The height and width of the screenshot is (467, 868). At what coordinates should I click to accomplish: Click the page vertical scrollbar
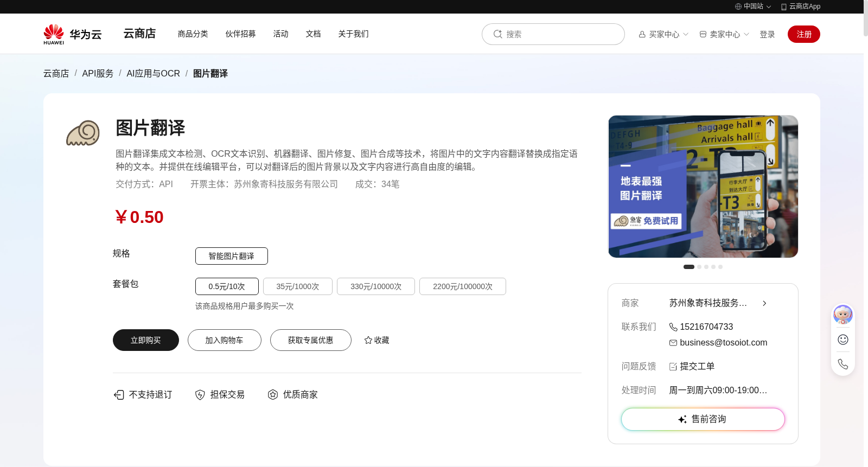866,18
